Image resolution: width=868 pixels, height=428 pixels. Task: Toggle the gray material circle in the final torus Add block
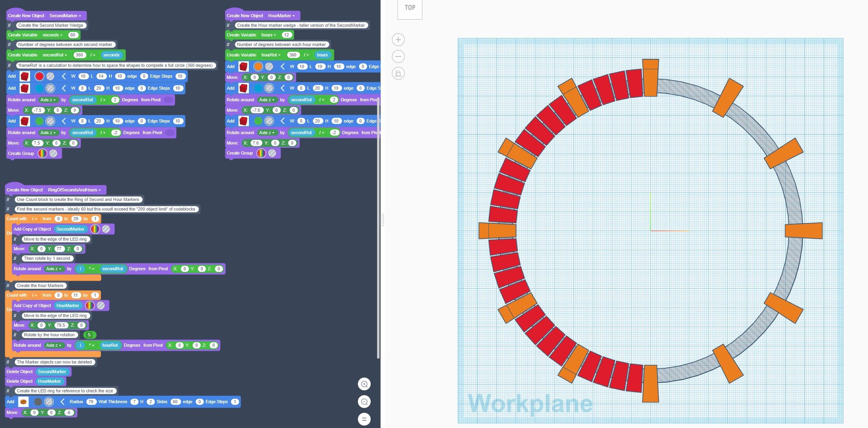[49, 402]
